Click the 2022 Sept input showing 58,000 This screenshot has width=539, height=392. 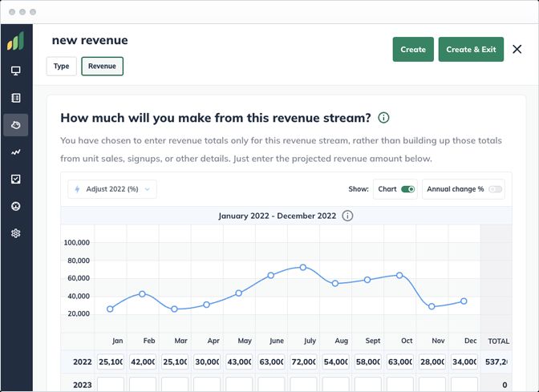tap(368, 362)
